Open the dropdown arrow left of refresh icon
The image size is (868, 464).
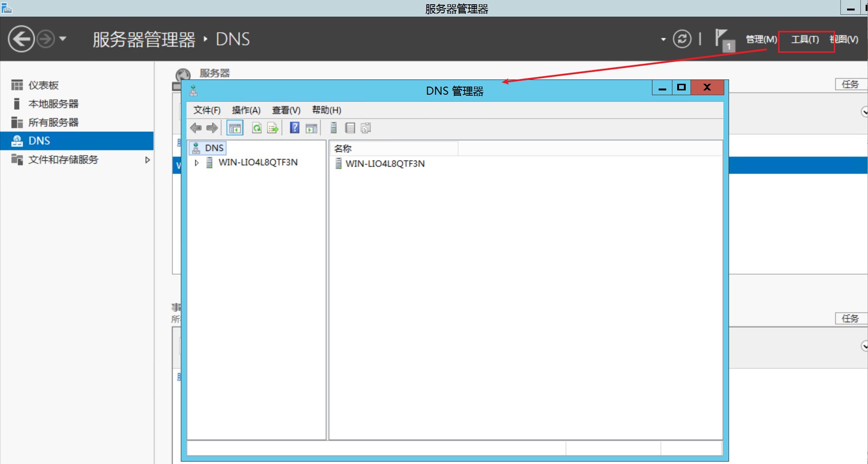click(663, 39)
